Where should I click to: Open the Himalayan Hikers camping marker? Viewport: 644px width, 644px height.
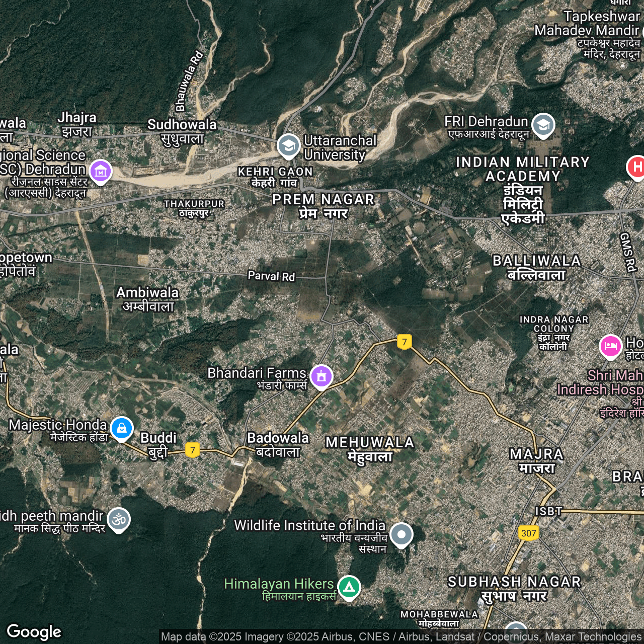[x=349, y=587]
